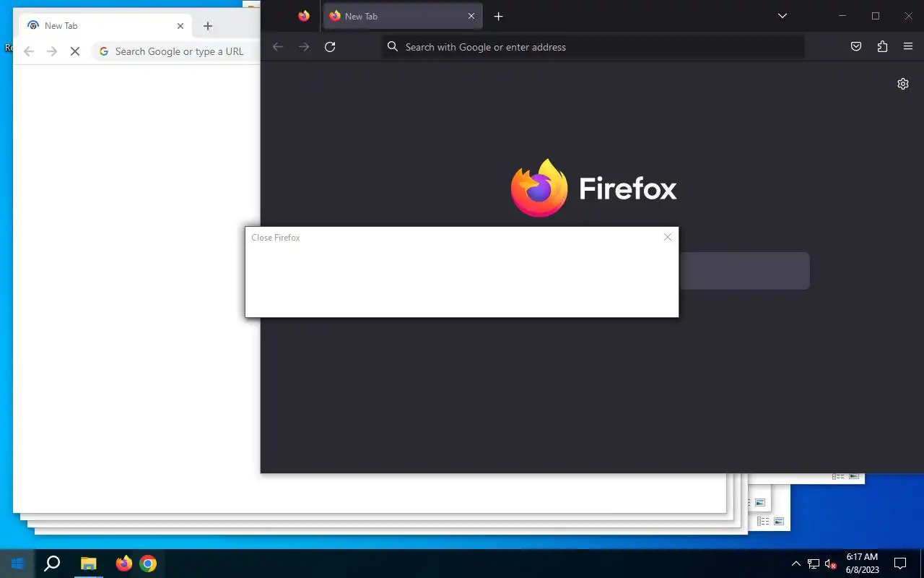Close the Chrome New Tab tab
Screen dimensions: 924x578
coord(180,26)
